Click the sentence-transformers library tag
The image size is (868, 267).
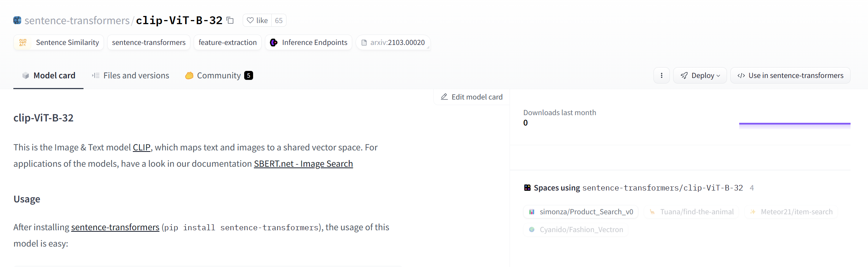[148, 42]
